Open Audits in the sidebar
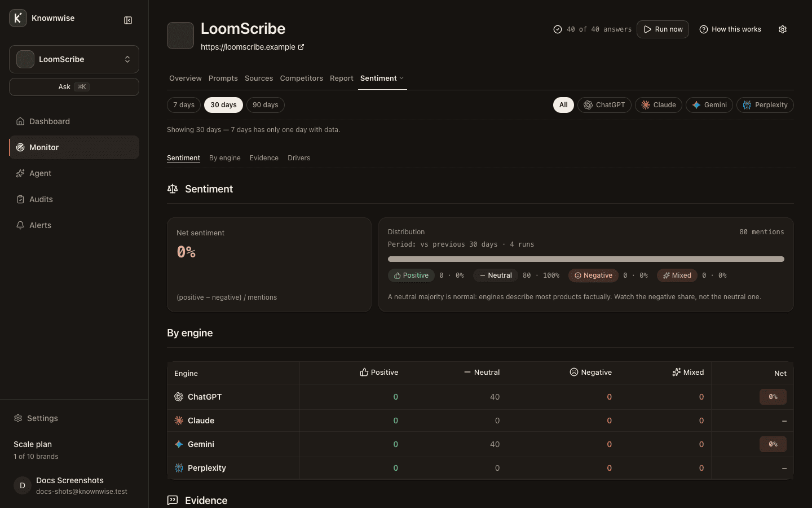 (74, 199)
